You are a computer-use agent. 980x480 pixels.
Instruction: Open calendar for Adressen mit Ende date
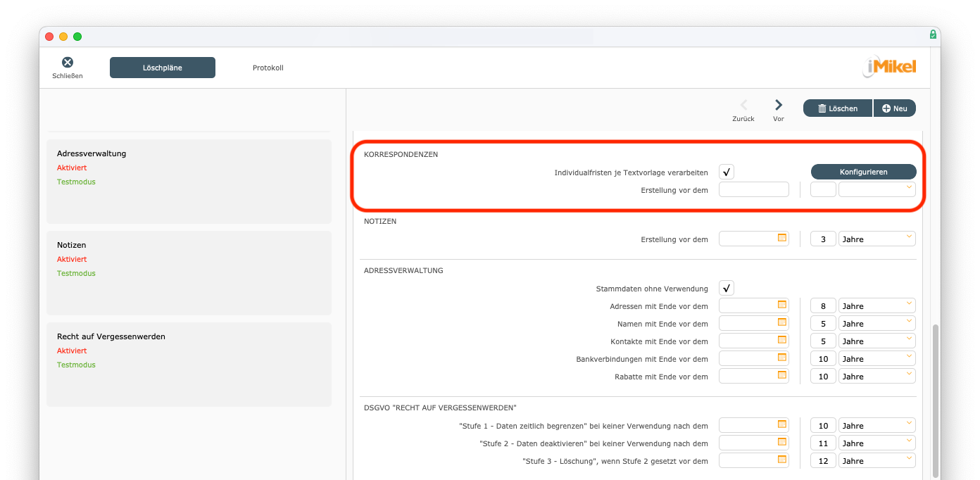tap(781, 305)
